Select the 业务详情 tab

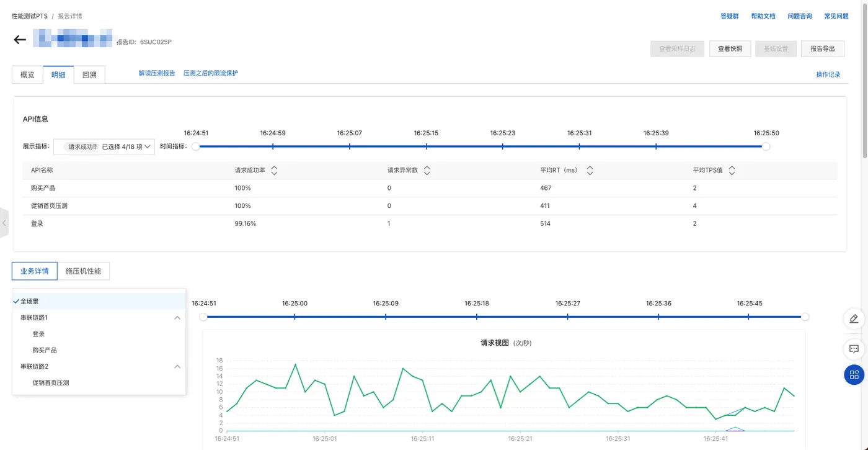point(35,271)
